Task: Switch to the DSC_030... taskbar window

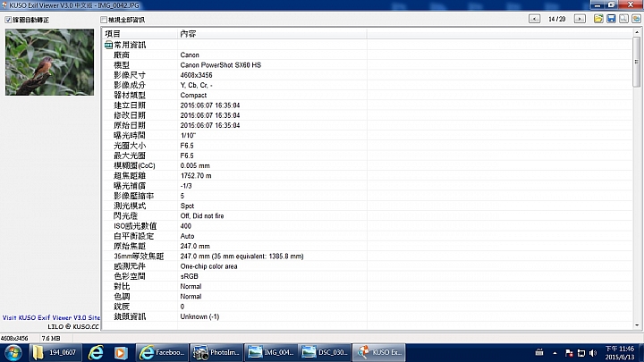Action: pyautogui.click(x=325, y=352)
